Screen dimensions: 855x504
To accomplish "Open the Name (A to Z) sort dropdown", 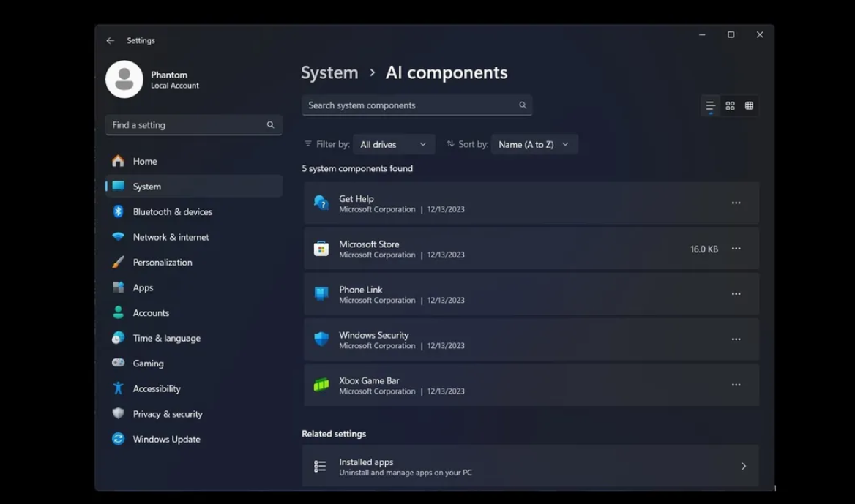I will (x=534, y=145).
